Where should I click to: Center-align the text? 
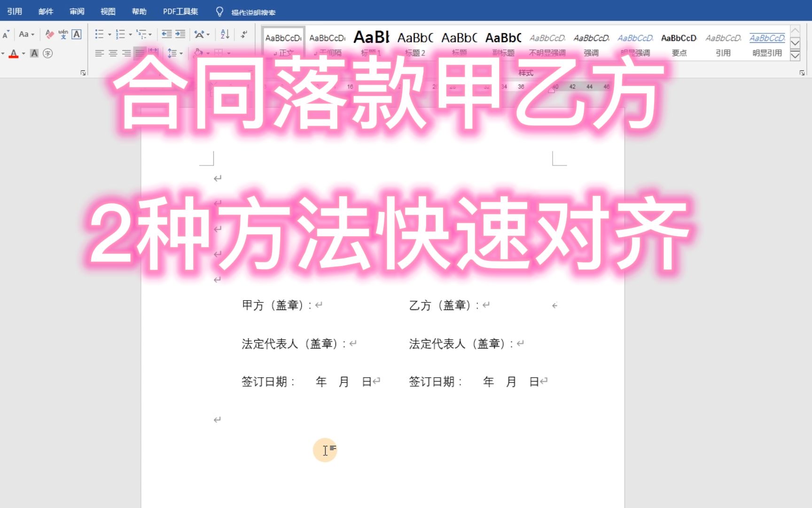coord(113,54)
